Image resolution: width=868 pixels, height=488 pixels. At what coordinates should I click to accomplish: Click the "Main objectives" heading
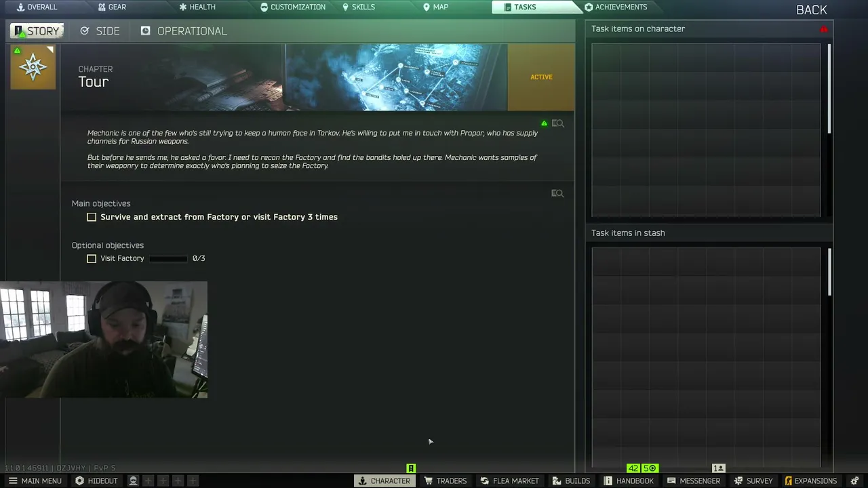pyautogui.click(x=101, y=203)
